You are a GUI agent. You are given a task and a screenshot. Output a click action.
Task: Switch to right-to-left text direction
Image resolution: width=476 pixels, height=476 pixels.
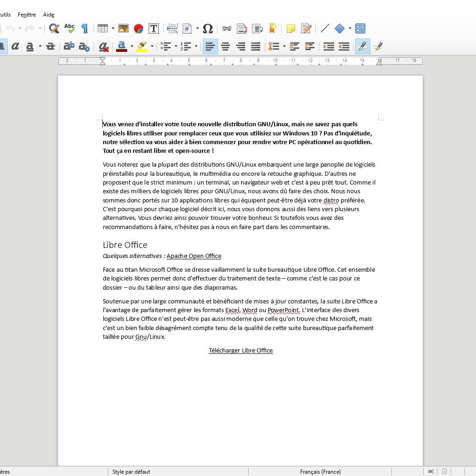pos(378,46)
